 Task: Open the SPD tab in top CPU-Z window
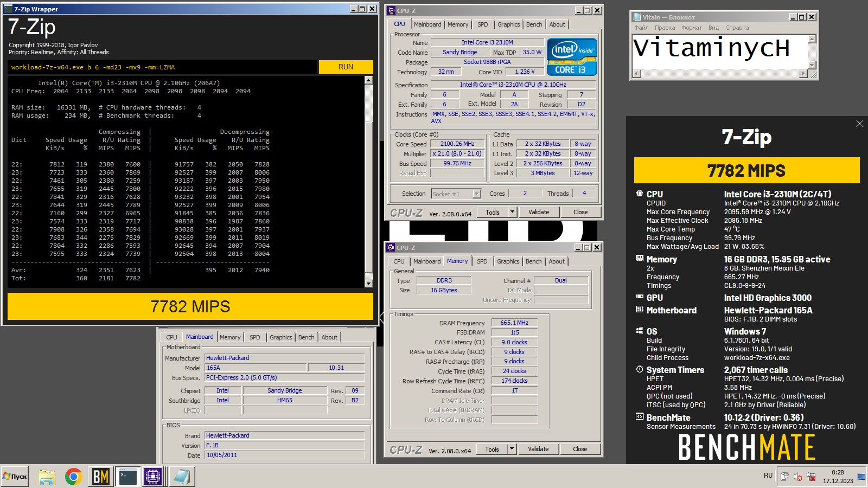(482, 24)
